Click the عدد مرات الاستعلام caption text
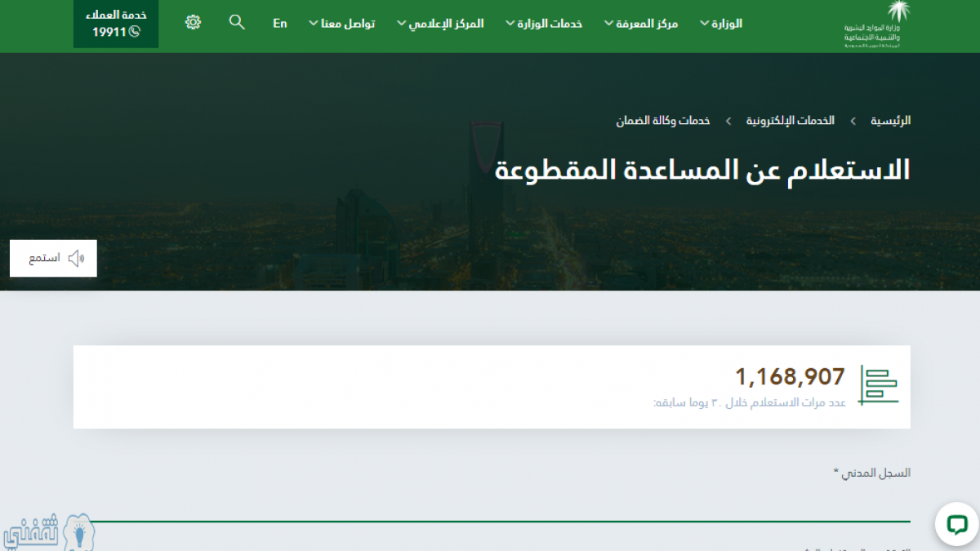980x551 pixels. (750, 402)
